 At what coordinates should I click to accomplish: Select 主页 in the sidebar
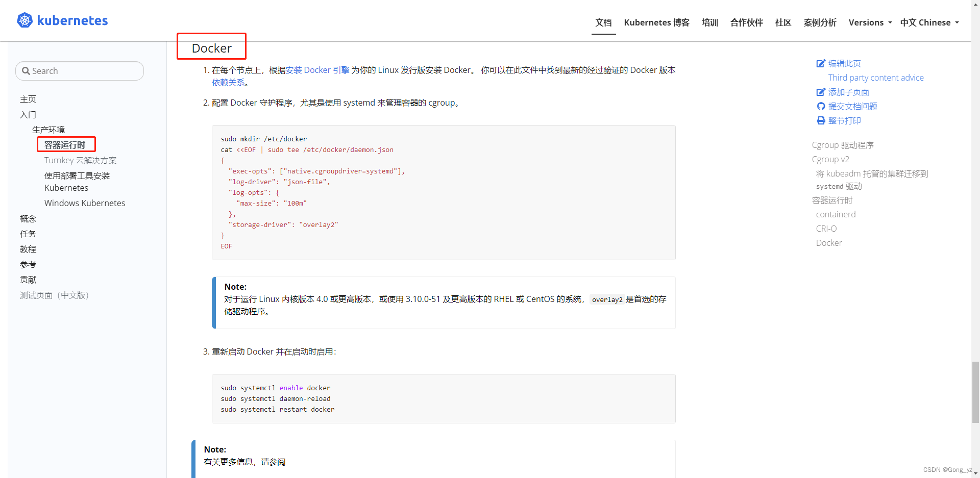pos(28,99)
